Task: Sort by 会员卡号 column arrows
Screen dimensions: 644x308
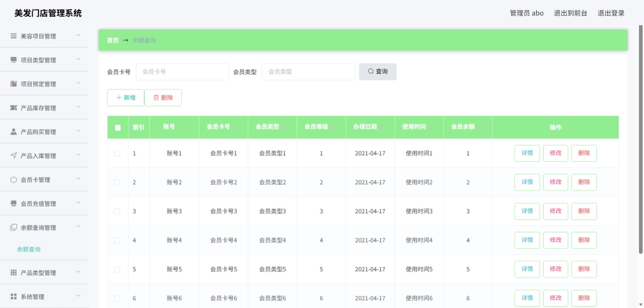Action: pyautogui.click(x=235, y=127)
